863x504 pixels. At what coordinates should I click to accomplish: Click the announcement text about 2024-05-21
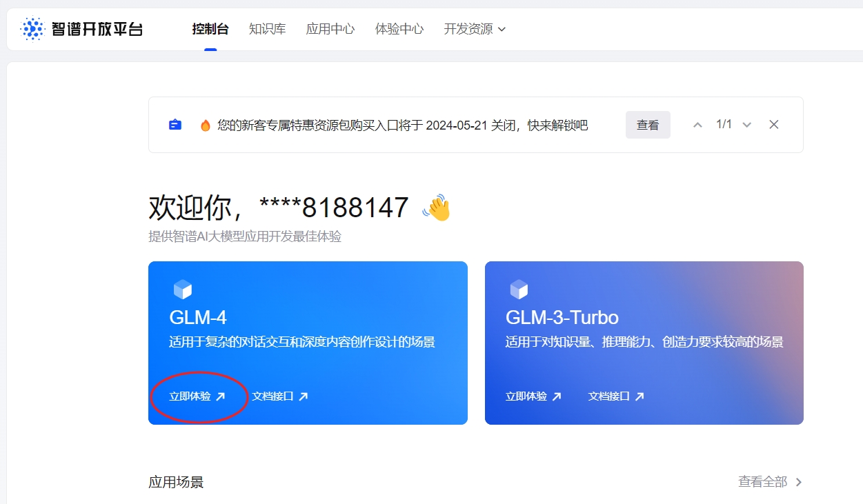pos(403,125)
